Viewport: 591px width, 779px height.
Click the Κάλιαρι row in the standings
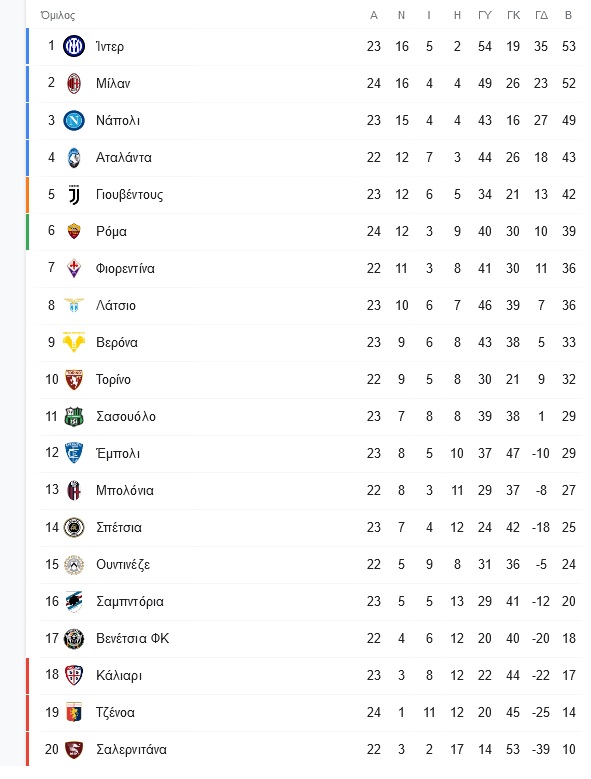(x=304, y=675)
